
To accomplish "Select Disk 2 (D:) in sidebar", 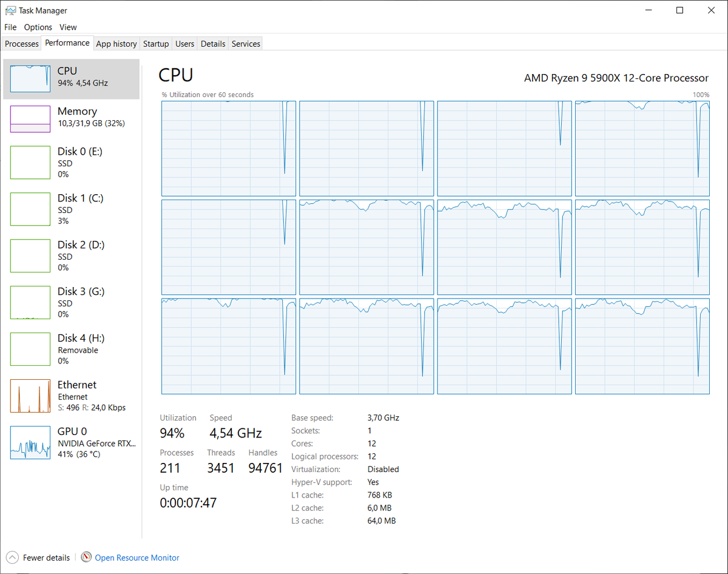I will point(72,255).
